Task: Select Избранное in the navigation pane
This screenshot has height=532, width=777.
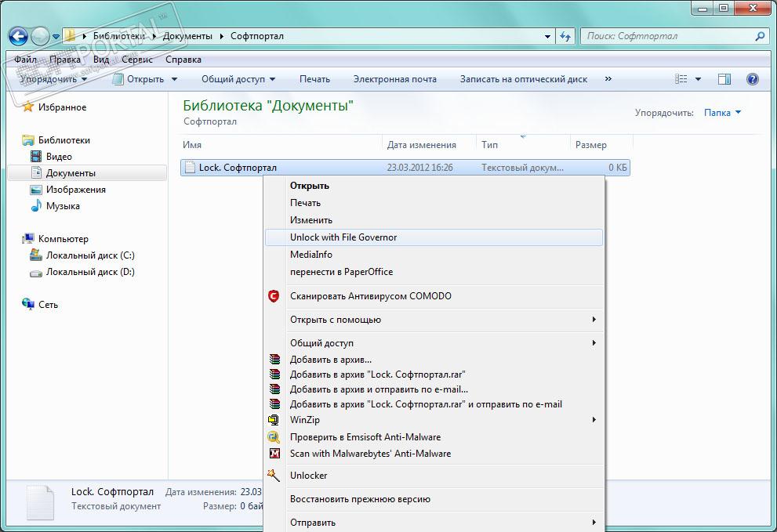Action: pyautogui.click(x=62, y=107)
